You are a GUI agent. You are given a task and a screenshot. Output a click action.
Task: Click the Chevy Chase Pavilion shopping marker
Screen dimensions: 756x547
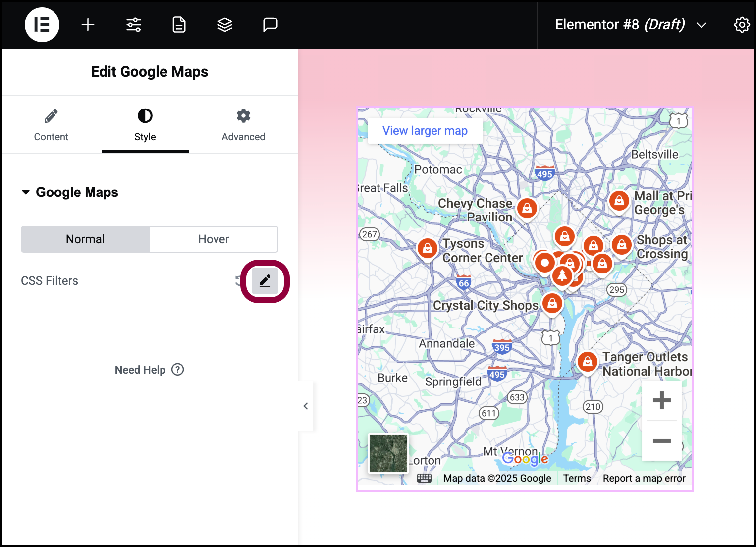point(527,209)
